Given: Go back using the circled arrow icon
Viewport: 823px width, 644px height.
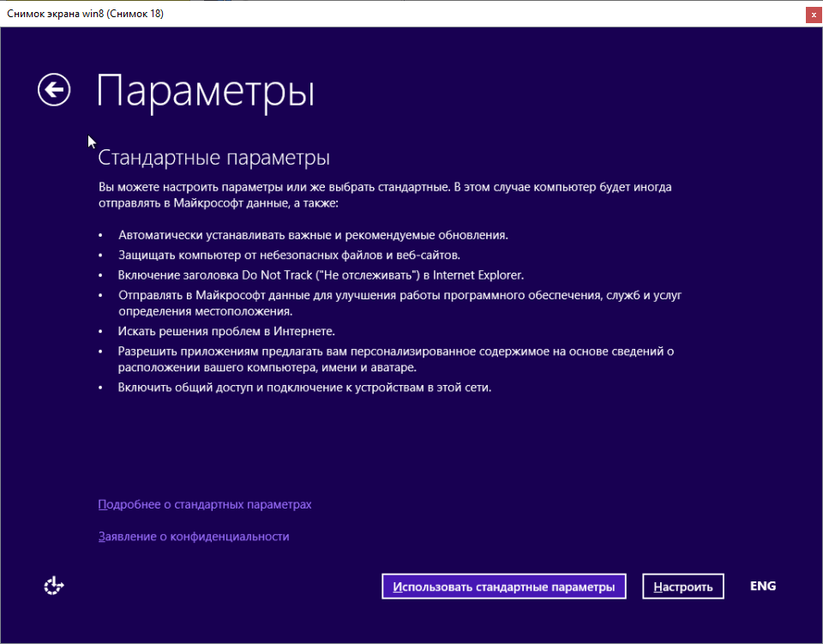Looking at the screenshot, I should pyautogui.click(x=54, y=90).
